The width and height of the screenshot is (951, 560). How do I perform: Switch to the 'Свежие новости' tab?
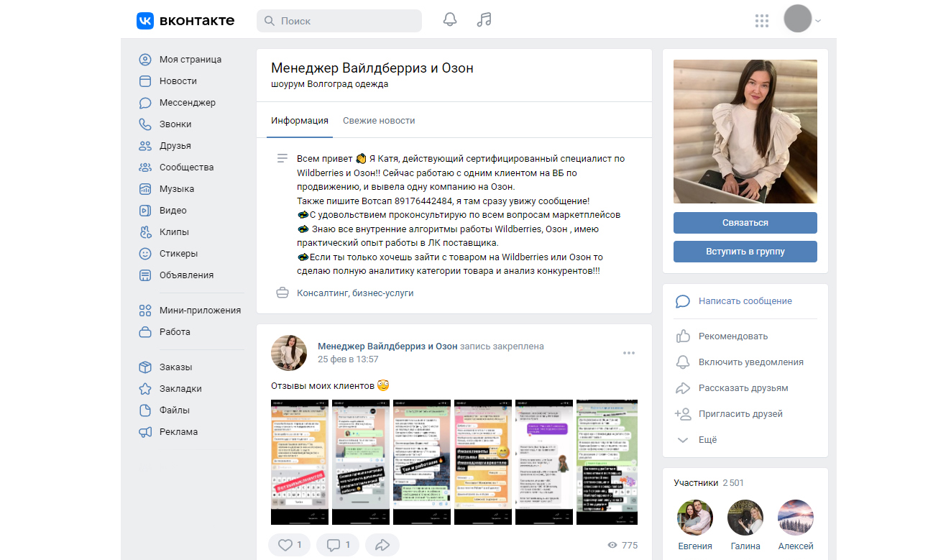click(379, 121)
